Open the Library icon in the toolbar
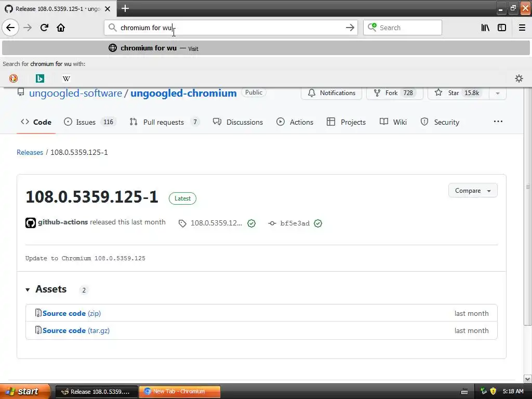The height and width of the screenshot is (399, 532). pos(485,28)
